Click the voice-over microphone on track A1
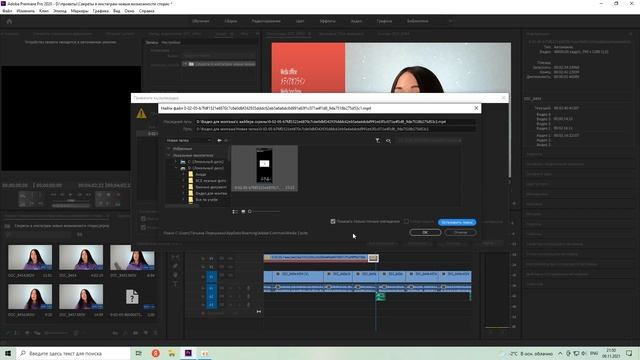 click(x=248, y=288)
